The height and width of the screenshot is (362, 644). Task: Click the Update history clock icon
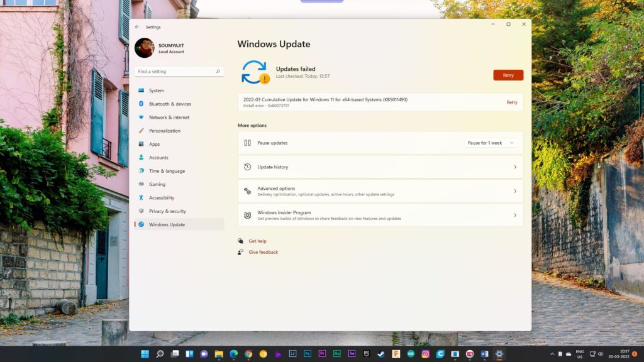tap(247, 167)
